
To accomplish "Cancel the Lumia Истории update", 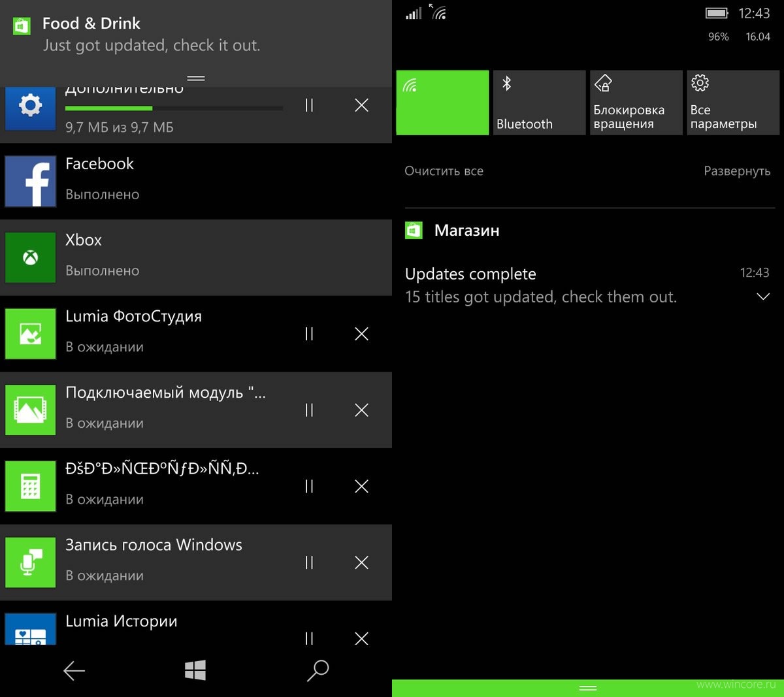I will [361, 638].
